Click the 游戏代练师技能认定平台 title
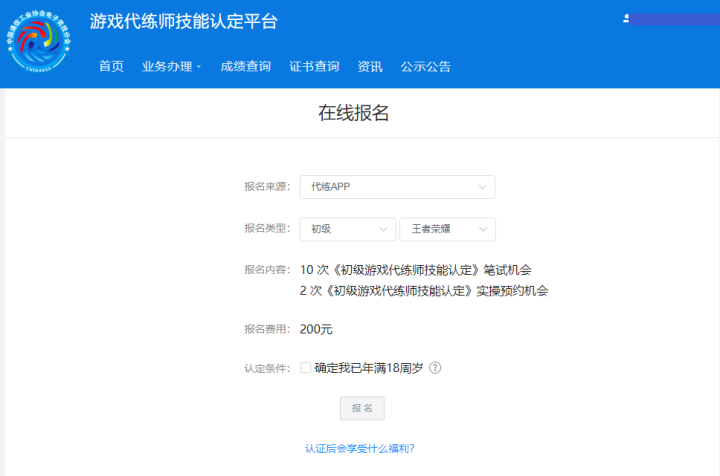 [x=184, y=22]
